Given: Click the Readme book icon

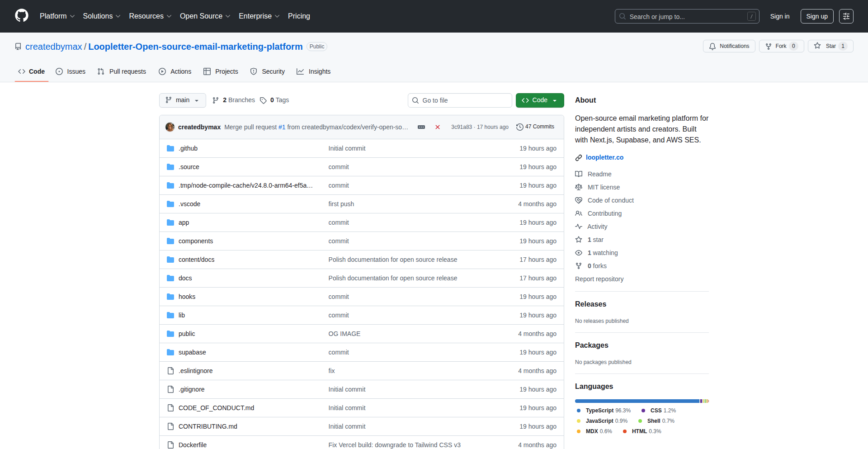Looking at the screenshot, I should click(x=579, y=174).
